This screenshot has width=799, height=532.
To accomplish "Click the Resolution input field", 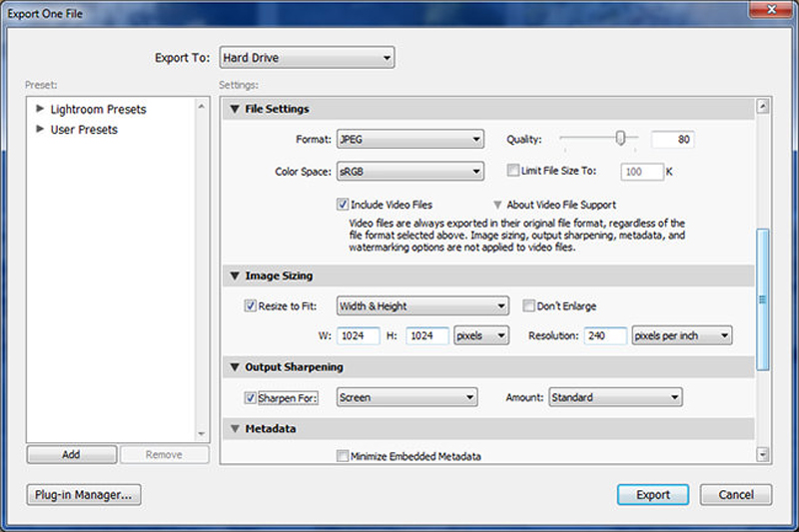I will coord(605,335).
